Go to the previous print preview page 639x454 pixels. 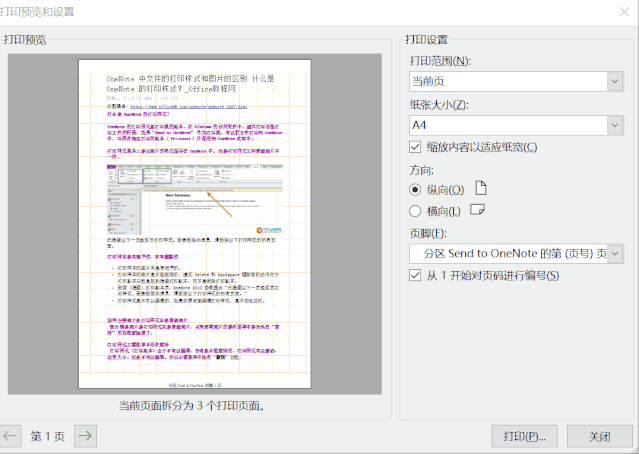10,436
